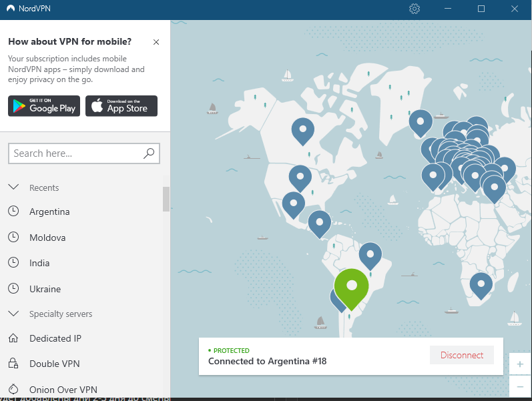532x401 pixels.
Task: Open settings via the gear icon
Action: pos(415,9)
